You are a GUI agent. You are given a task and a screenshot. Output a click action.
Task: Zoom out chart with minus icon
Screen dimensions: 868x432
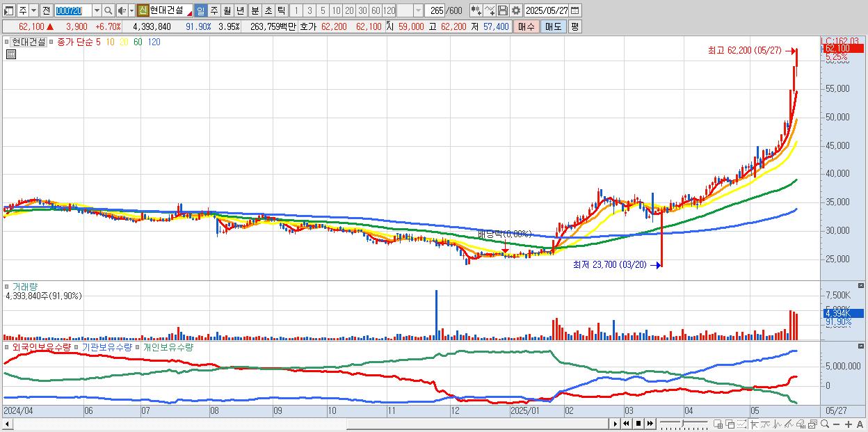[837, 424]
